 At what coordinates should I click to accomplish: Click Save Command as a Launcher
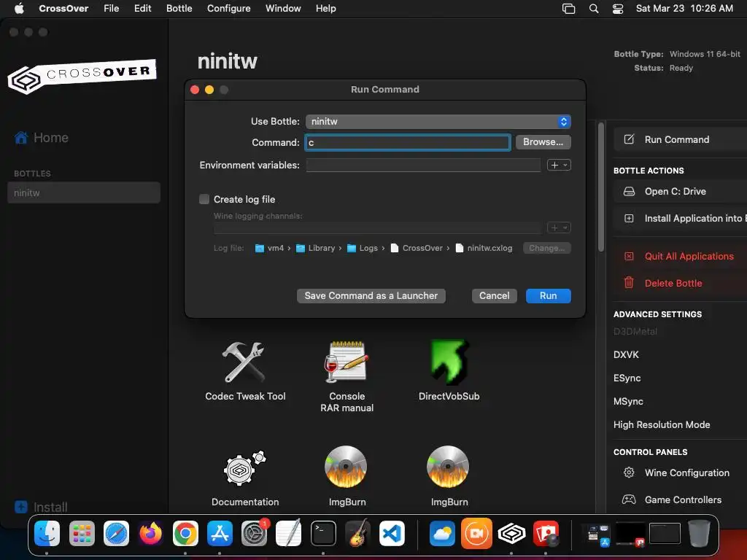(371, 296)
